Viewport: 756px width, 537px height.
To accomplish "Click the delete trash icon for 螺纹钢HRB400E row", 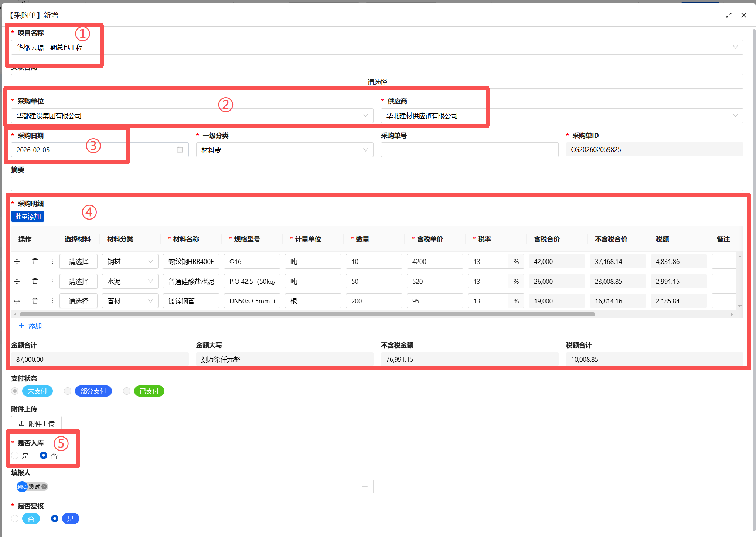I will coord(35,261).
